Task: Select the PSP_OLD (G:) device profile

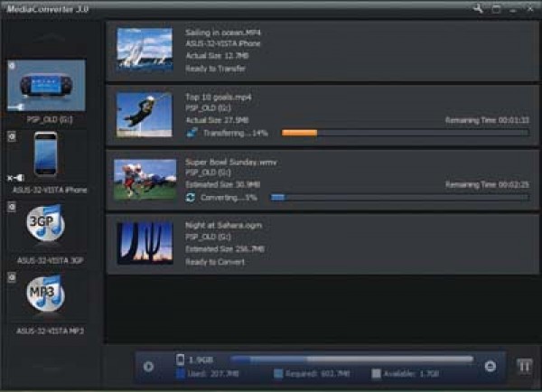Action: point(51,87)
